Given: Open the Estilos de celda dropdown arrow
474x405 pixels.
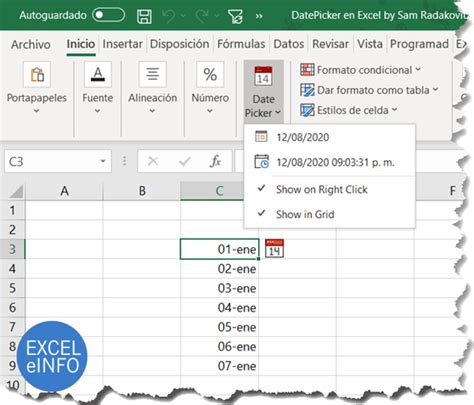Looking at the screenshot, I should coord(395,110).
